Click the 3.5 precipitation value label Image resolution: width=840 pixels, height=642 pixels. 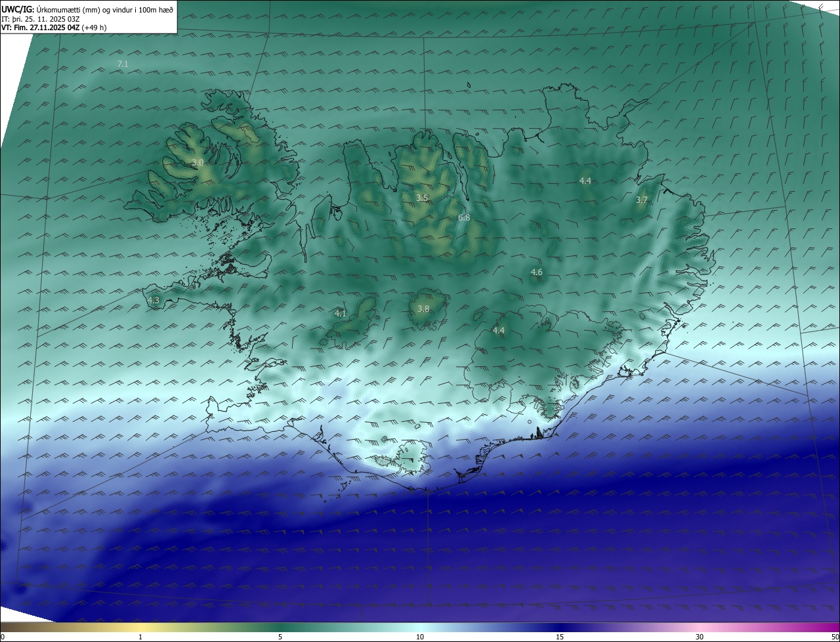point(423,198)
